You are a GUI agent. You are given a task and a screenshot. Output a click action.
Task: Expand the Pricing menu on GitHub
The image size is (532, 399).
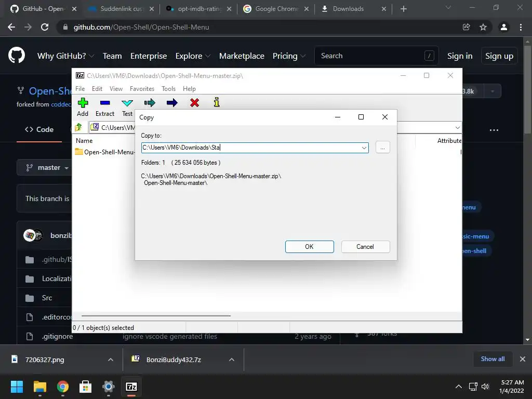click(289, 56)
